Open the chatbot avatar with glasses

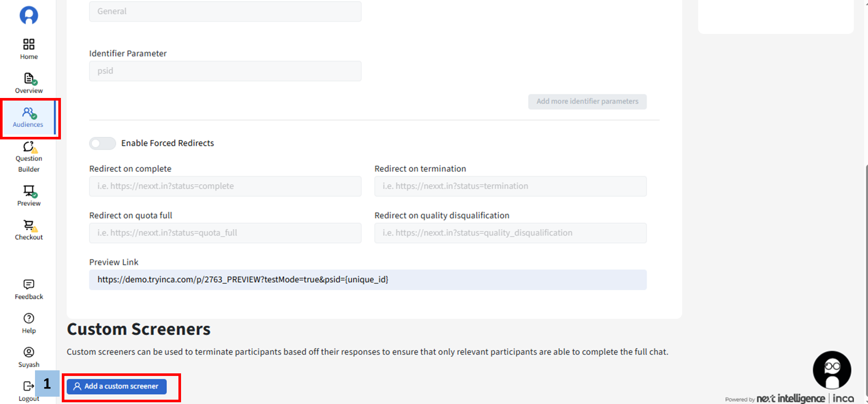832,370
